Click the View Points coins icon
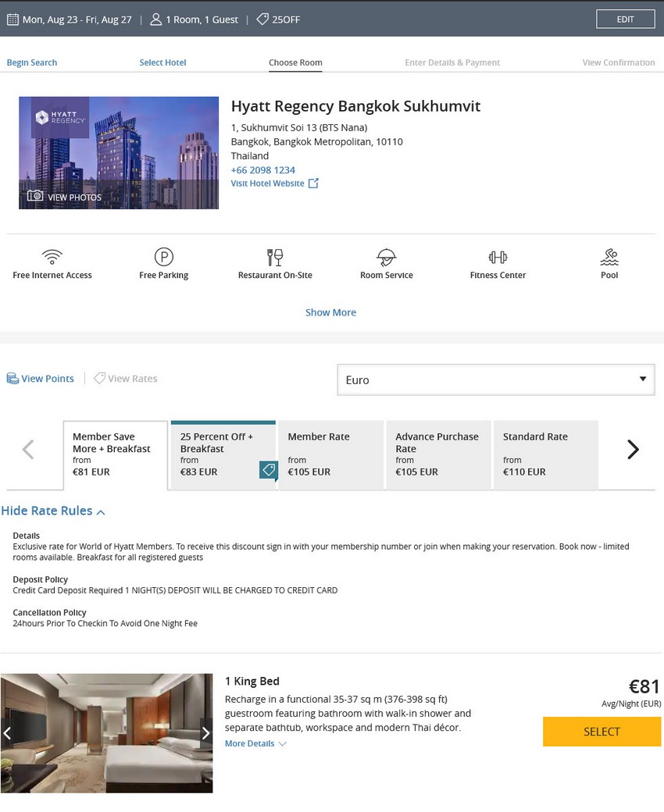 coord(12,379)
